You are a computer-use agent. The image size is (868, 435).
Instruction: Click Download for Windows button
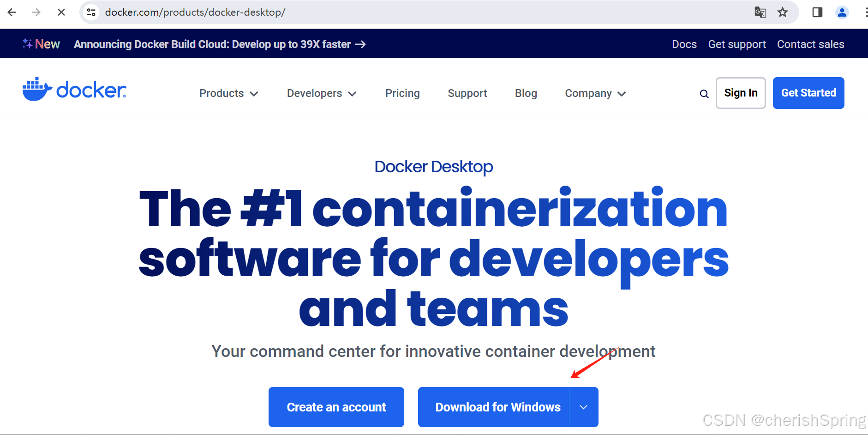pyautogui.click(x=494, y=407)
